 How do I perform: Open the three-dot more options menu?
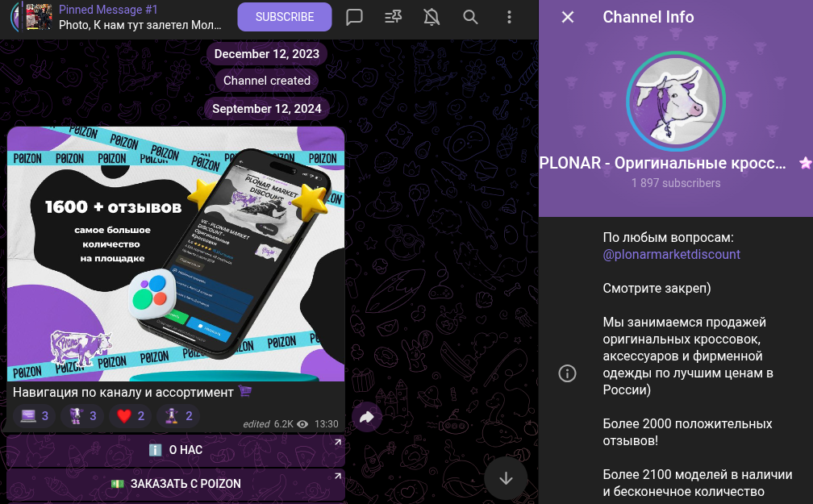point(509,17)
